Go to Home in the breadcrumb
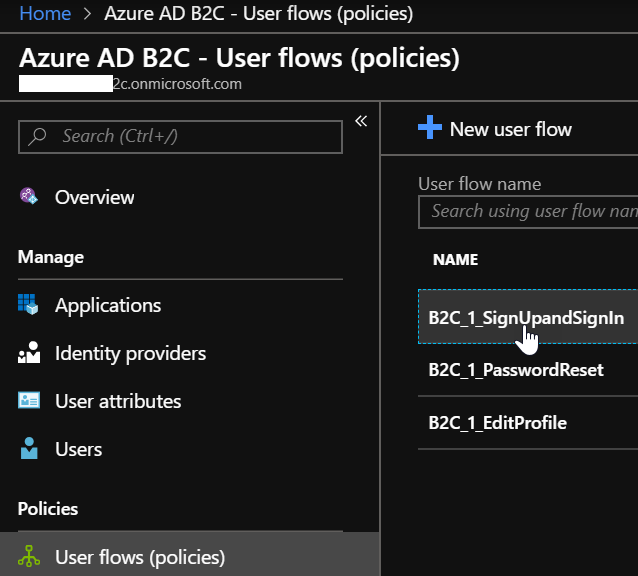The height and width of the screenshot is (576, 638). (x=45, y=13)
